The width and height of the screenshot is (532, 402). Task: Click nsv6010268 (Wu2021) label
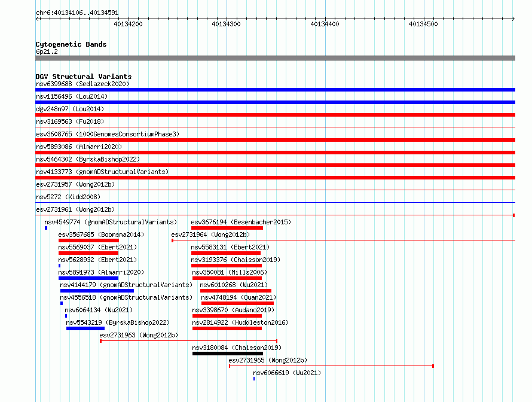click(234, 285)
